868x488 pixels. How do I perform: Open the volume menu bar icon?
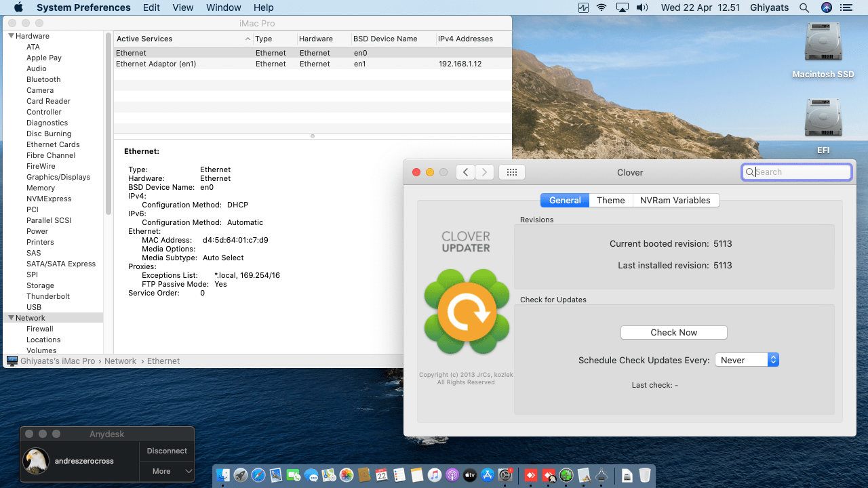click(x=642, y=7)
